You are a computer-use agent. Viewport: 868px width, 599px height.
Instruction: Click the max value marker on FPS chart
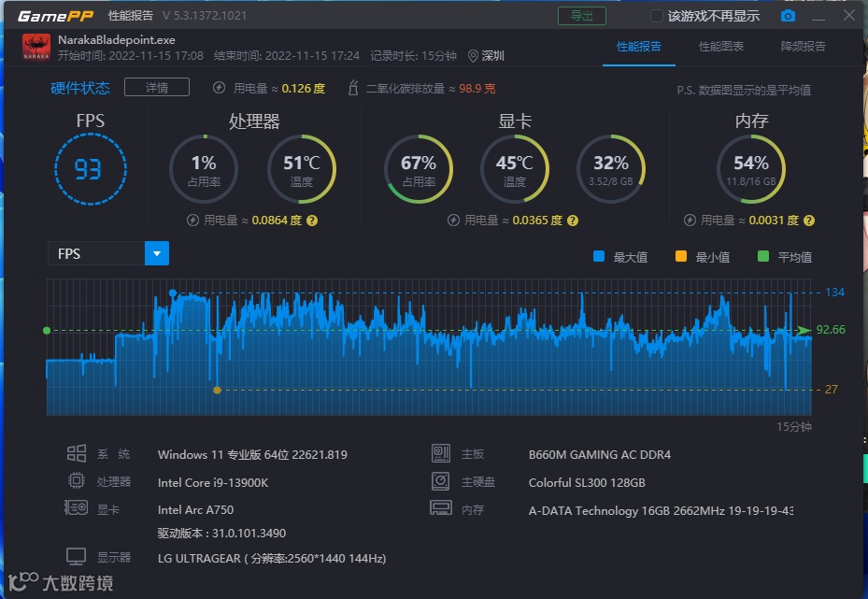click(x=173, y=292)
